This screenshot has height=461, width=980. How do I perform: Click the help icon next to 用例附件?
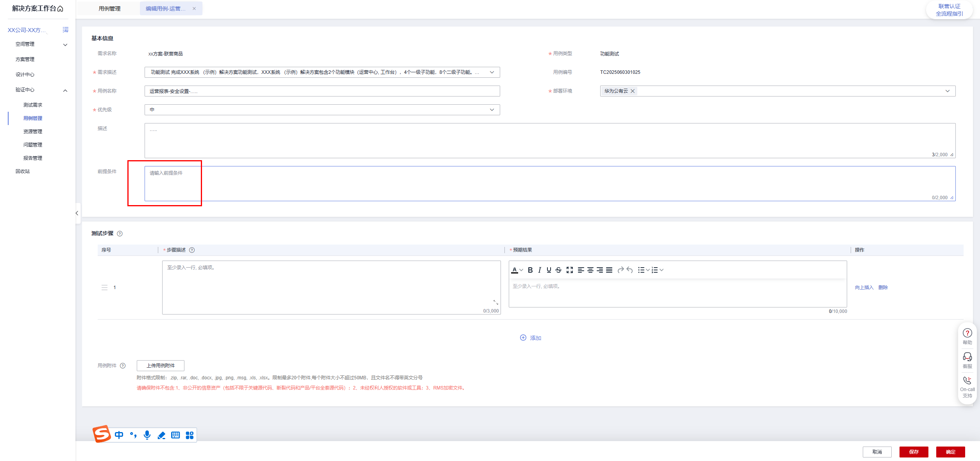123,366
